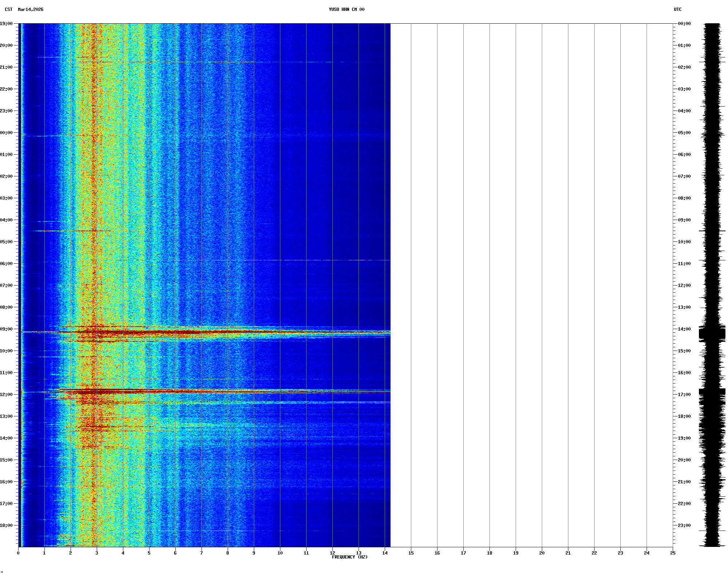Click the 14:00 UTC time tick label
Screen dimensions: 728x576
pos(684,329)
